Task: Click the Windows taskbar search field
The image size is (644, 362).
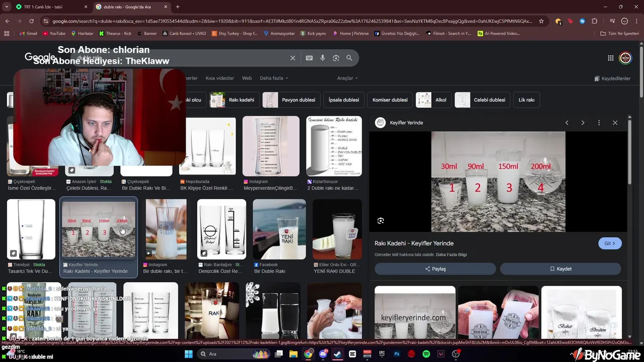Action: (234, 354)
